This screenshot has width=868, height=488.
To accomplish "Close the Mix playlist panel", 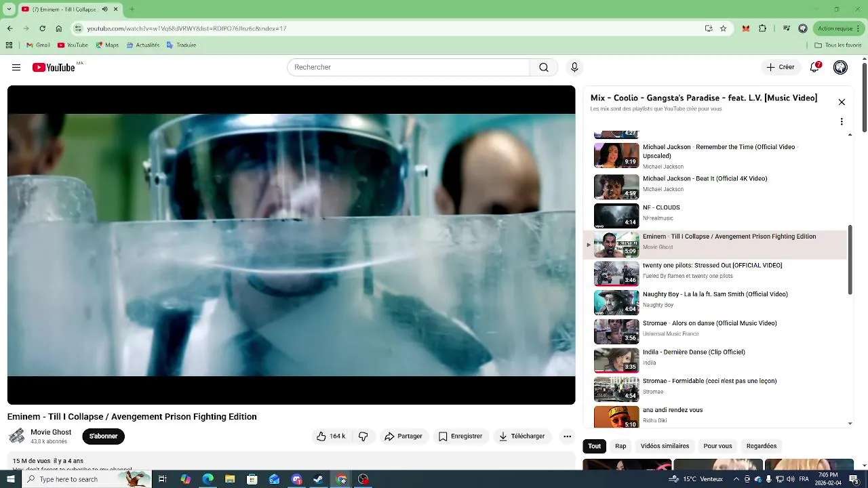I will click(842, 102).
